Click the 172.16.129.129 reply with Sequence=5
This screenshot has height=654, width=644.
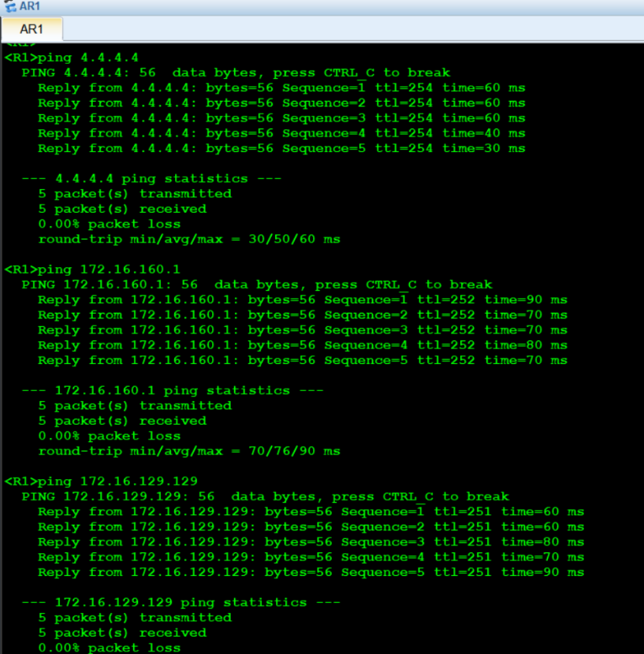pyautogui.click(x=311, y=572)
